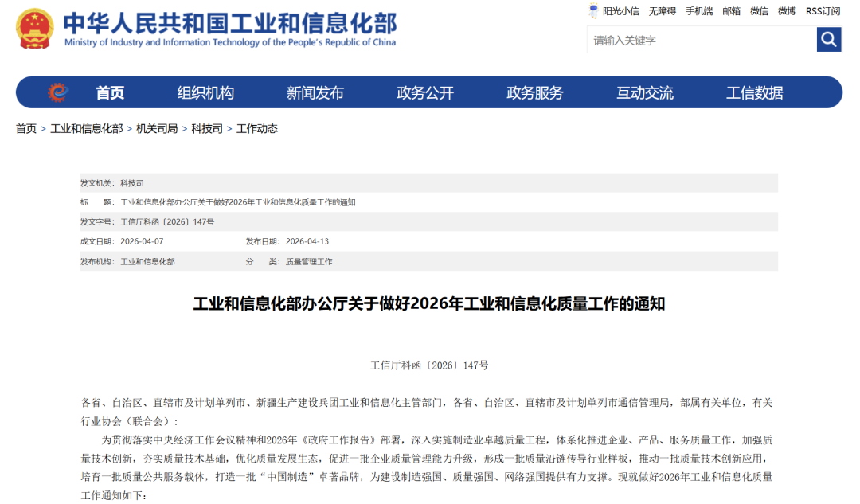Screen dimensions: 860x504
Task: Click the 微博 link in header
Action: pyautogui.click(x=787, y=11)
